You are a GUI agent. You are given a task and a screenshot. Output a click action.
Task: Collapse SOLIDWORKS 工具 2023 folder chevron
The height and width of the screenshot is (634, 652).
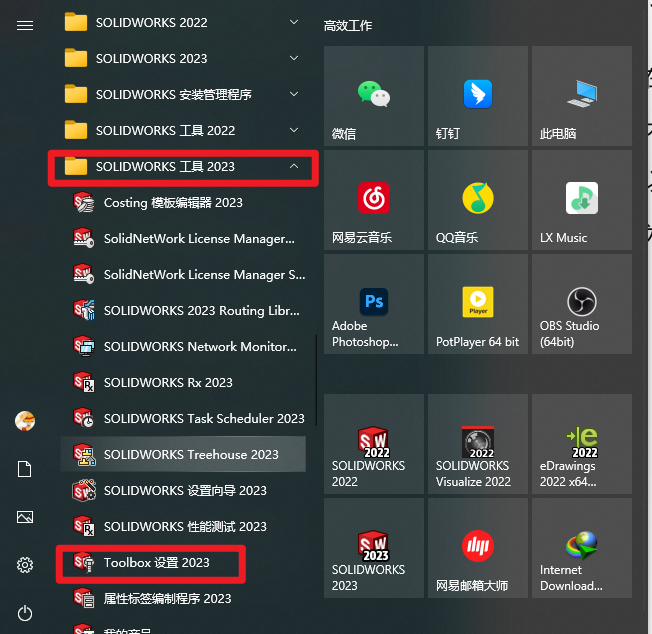(294, 166)
